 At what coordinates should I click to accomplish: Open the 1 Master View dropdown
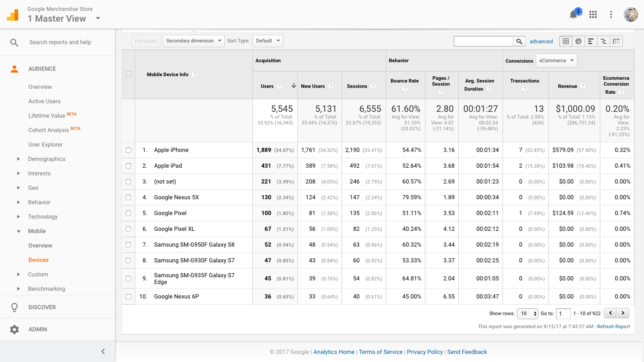pos(64,18)
